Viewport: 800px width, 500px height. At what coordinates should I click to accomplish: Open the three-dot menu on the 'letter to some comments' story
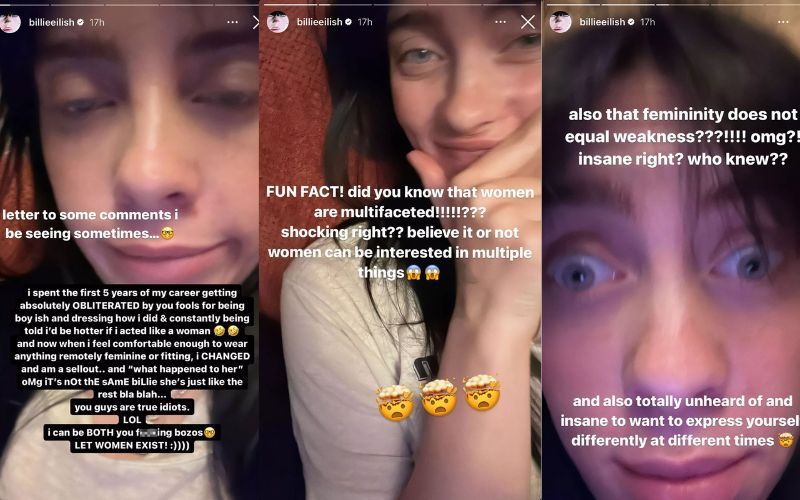point(233,22)
